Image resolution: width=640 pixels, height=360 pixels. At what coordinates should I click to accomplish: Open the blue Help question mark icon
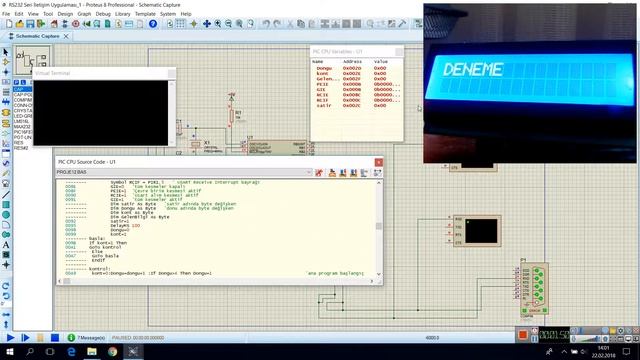[153, 24]
